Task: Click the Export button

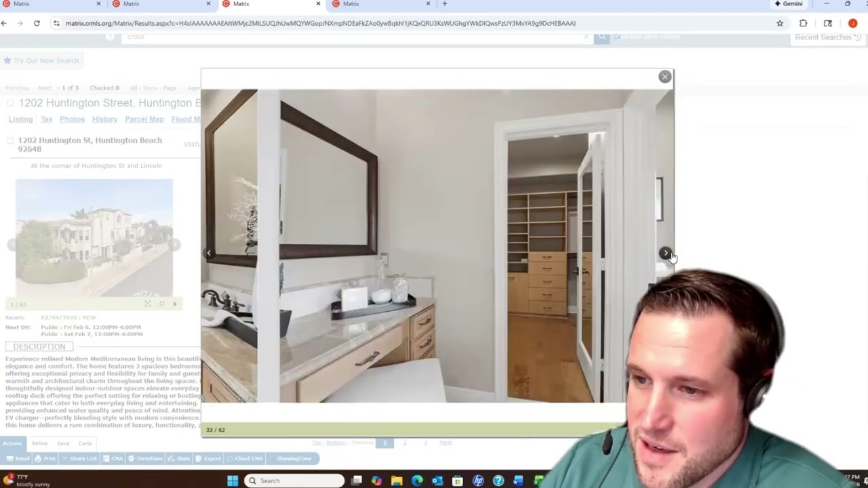Action: [x=209, y=459]
